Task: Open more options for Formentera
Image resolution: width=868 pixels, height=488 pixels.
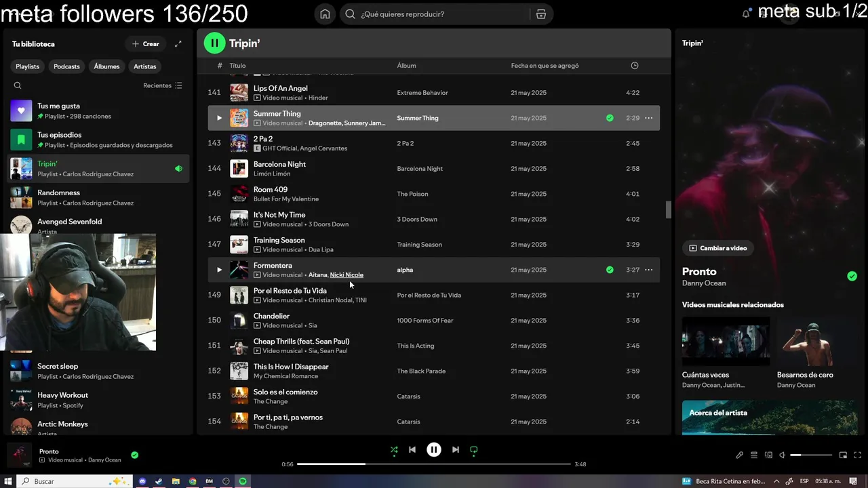Action: (x=648, y=270)
